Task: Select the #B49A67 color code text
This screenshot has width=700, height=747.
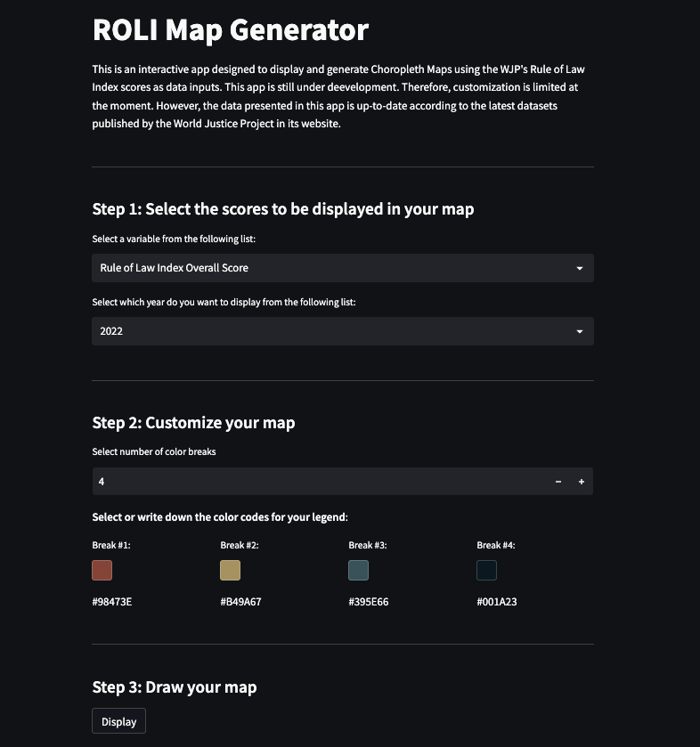Action: [x=240, y=602]
